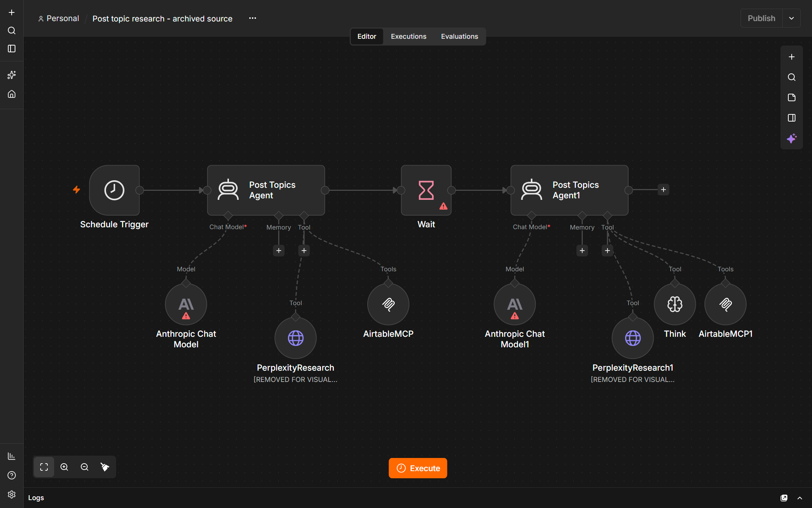The width and height of the screenshot is (812, 508).
Task: Select the Think brain node
Action: point(675,304)
